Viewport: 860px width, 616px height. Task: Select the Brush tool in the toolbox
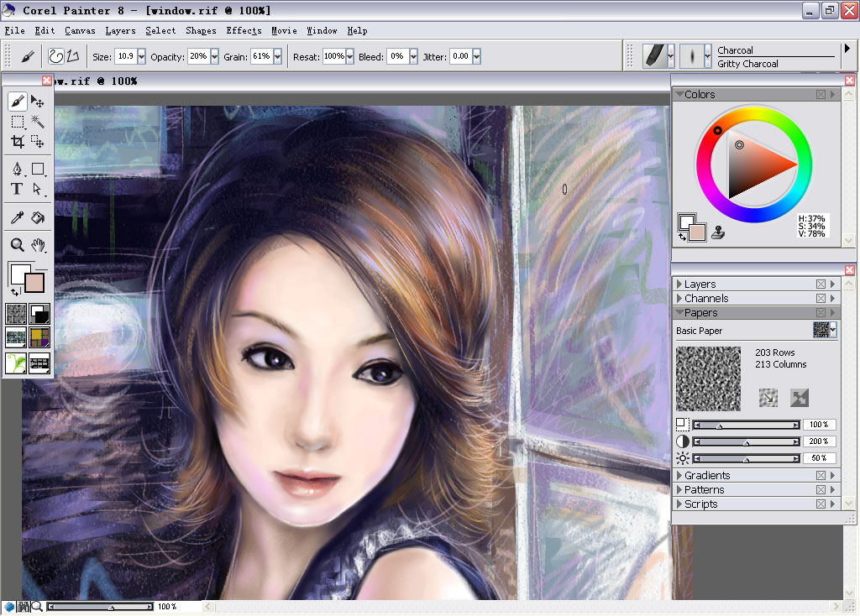coord(17,102)
